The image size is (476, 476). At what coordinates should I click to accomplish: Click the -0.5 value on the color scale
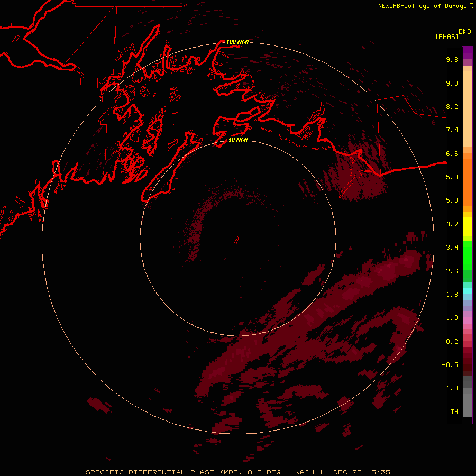[450, 365]
